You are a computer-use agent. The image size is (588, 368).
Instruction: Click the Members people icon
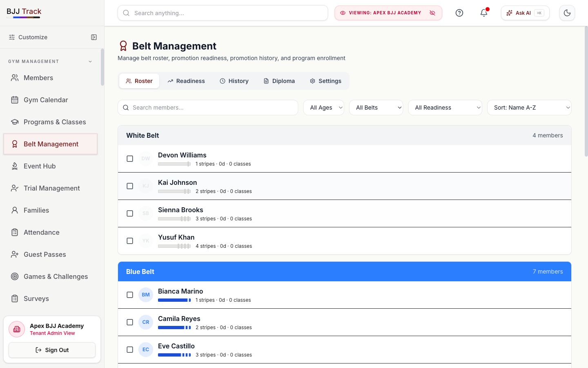(15, 78)
